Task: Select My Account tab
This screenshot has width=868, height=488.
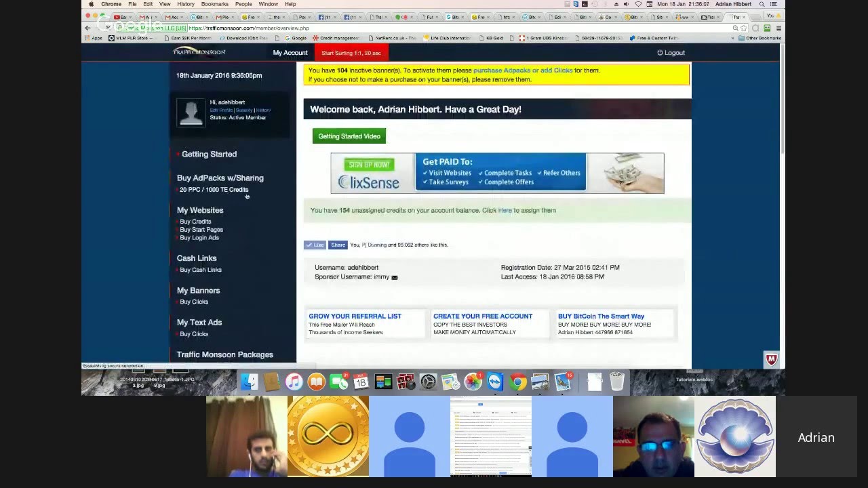Action: point(290,53)
